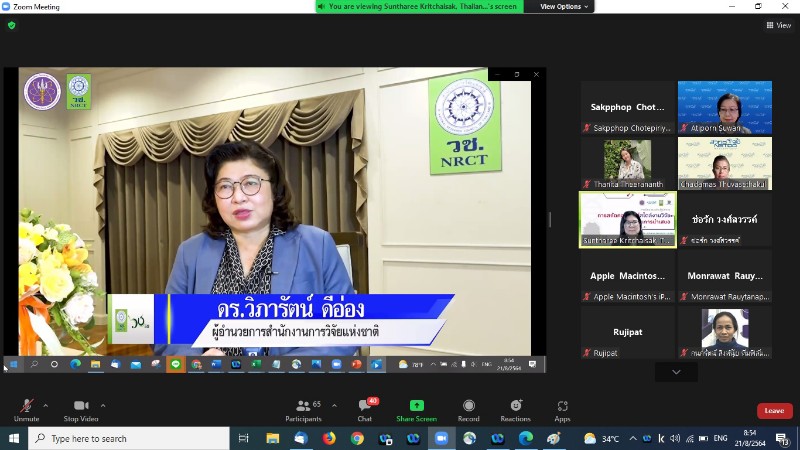800x450 pixels.
Task: Open the View Options dropdown
Action: [x=565, y=6]
